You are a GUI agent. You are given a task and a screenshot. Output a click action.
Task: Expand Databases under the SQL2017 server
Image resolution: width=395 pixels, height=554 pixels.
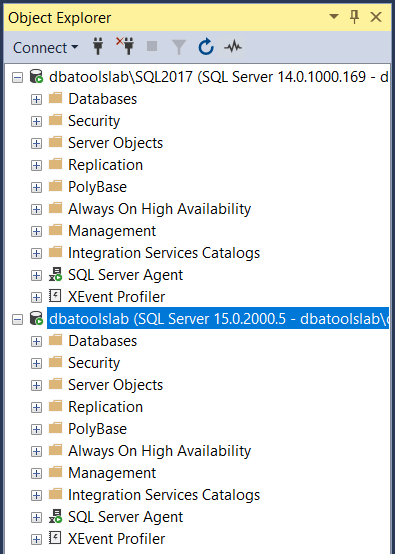coord(36,100)
